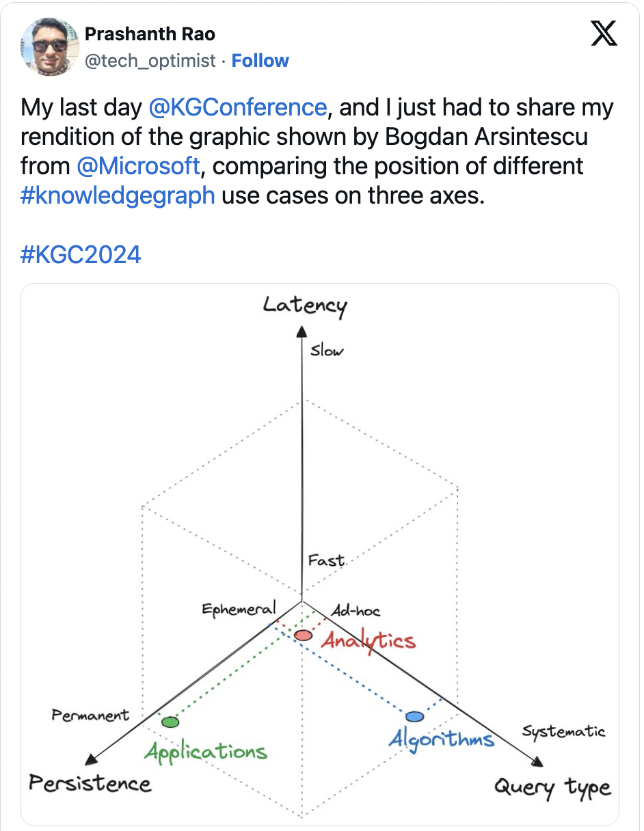Click the green Applications text label

[x=205, y=752]
